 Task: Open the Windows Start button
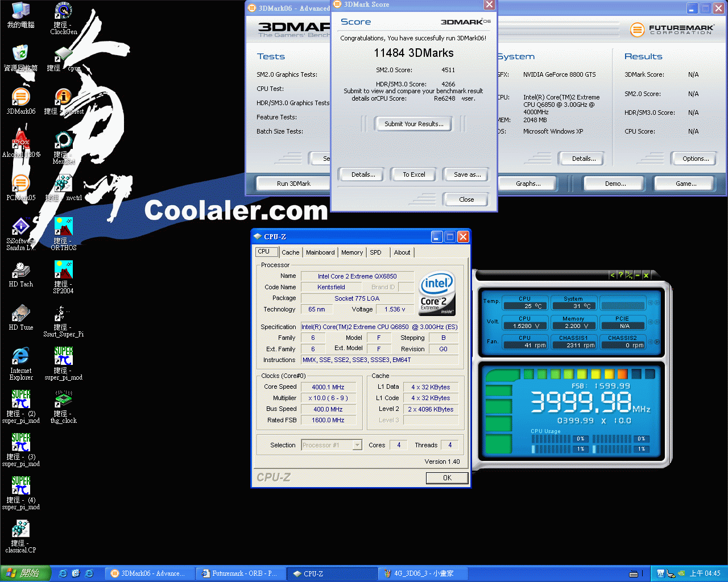coord(26,573)
